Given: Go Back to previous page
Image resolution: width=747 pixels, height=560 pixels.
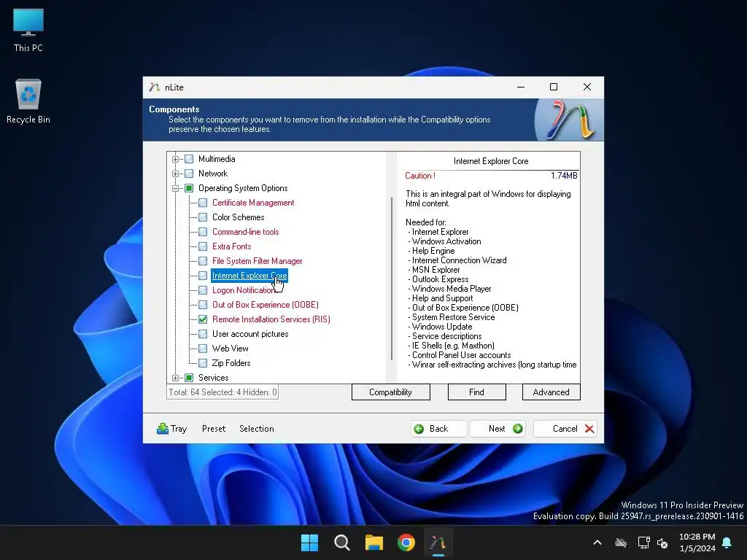Looking at the screenshot, I should click(438, 429).
